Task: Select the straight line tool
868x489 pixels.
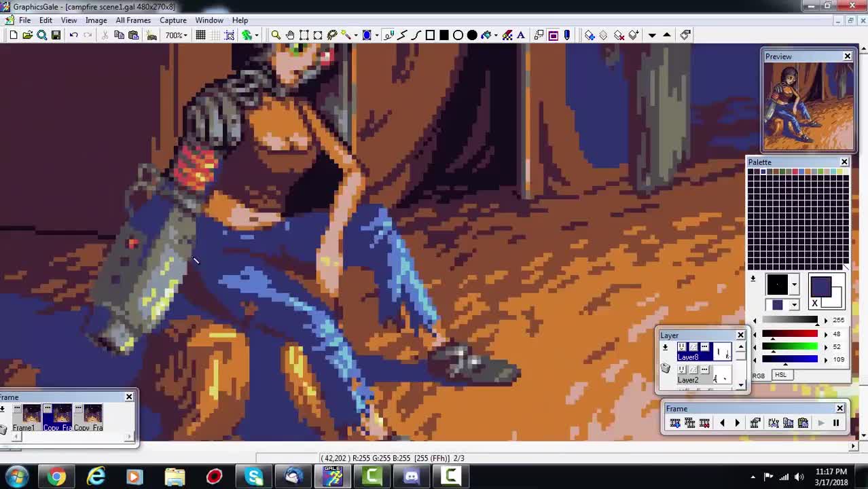Action: click(402, 35)
